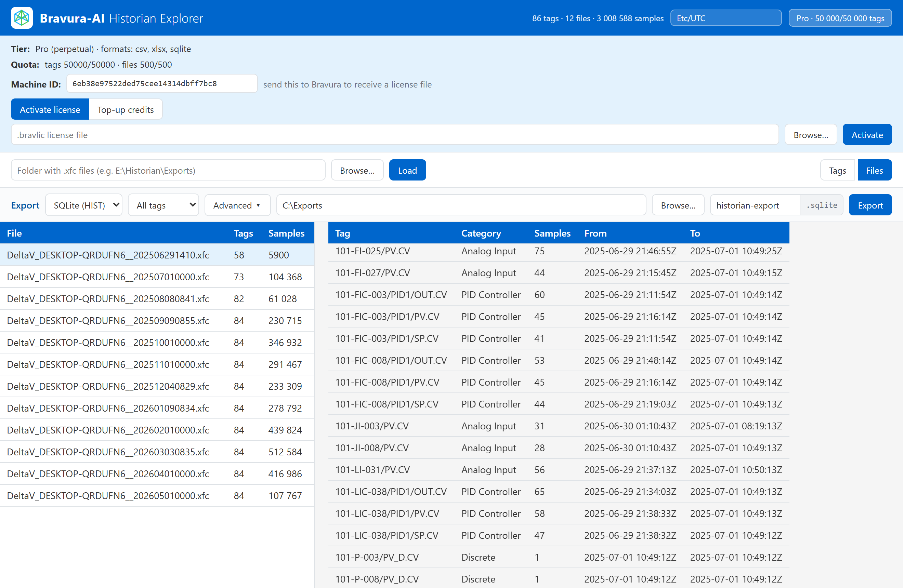Click the Quota tags 50000/50000 line
Image resolution: width=903 pixels, height=588 pixels.
(x=91, y=65)
